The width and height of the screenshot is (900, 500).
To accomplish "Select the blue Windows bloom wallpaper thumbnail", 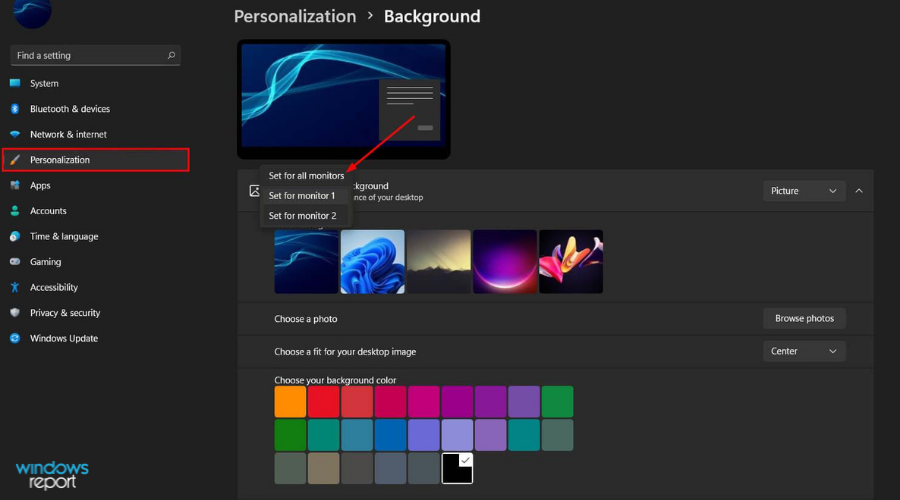I will [372, 262].
